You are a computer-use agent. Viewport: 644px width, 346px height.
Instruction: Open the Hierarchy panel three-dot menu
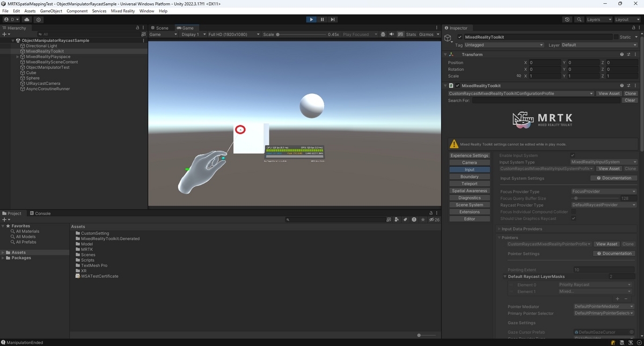point(143,28)
